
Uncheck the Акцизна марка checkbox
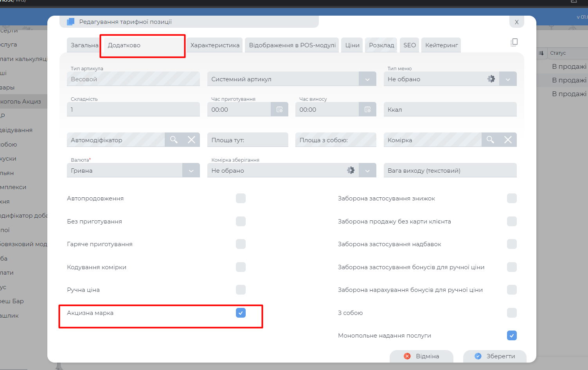click(241, 313)
